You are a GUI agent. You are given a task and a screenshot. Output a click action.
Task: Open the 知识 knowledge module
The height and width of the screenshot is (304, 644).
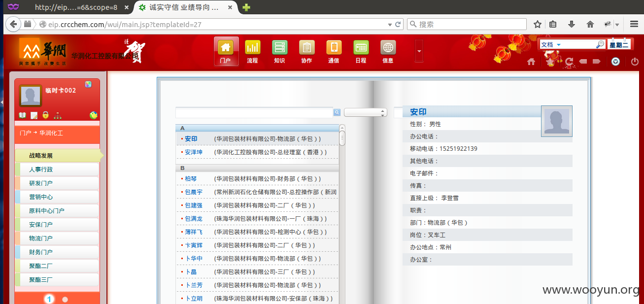pos(279,51)
